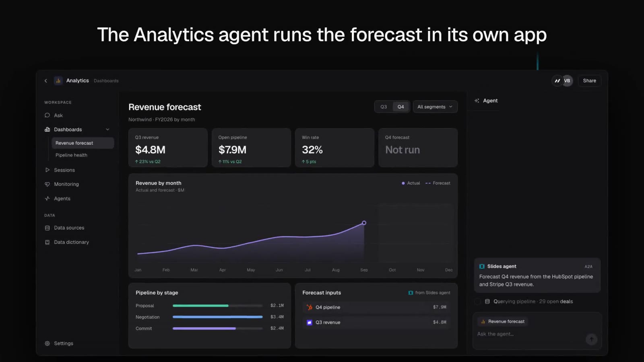This screenshot has width=644, height=362.
Task: Select the Q4 quarter toggle
Action: click(401, 107)
